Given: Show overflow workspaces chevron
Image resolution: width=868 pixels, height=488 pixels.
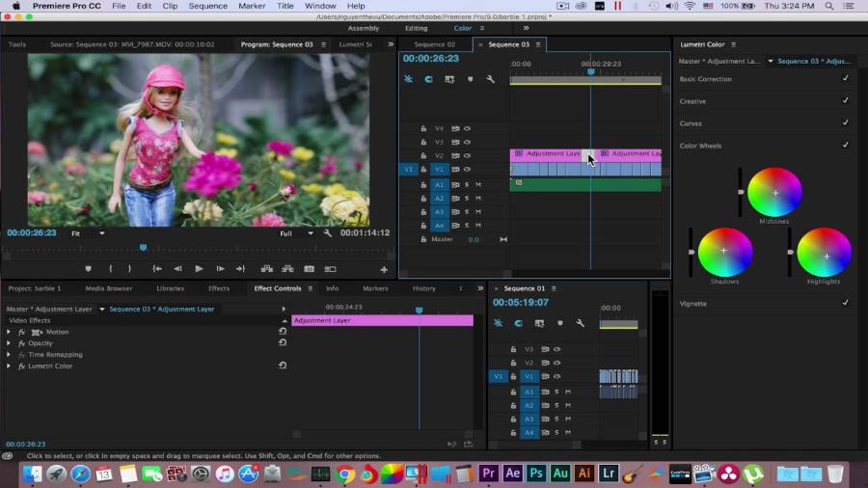Looking at the screenshot, I should point(526,28).
